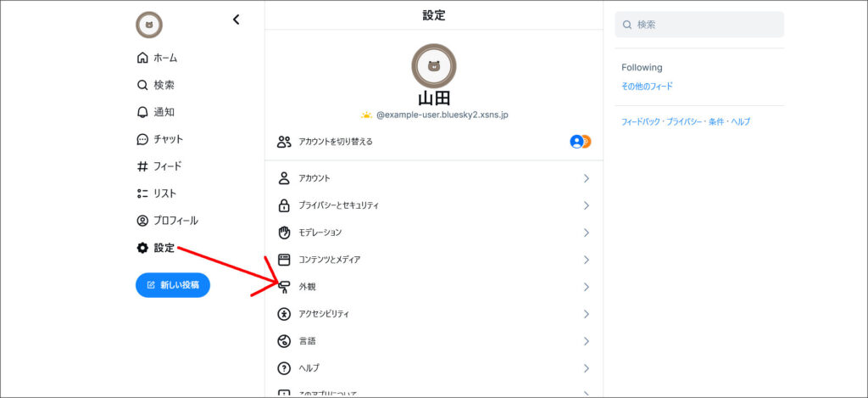The width and height of the screenshot is (868, 398).
Task: Click the ヘルプ question mark icon
Action: (x=284, y=368)
